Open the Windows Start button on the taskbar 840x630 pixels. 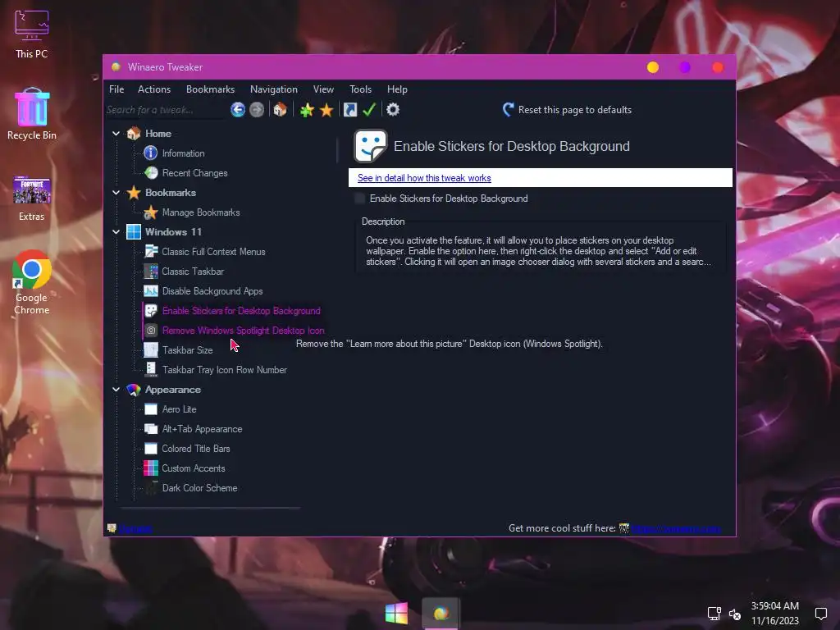coord(396,614)
